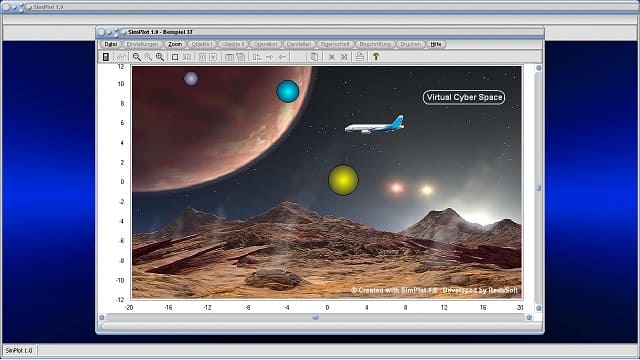Open the Objekte II menu
Image resolution: width=640 pixels, height=360 pixels.
click(x=233, y=44)
